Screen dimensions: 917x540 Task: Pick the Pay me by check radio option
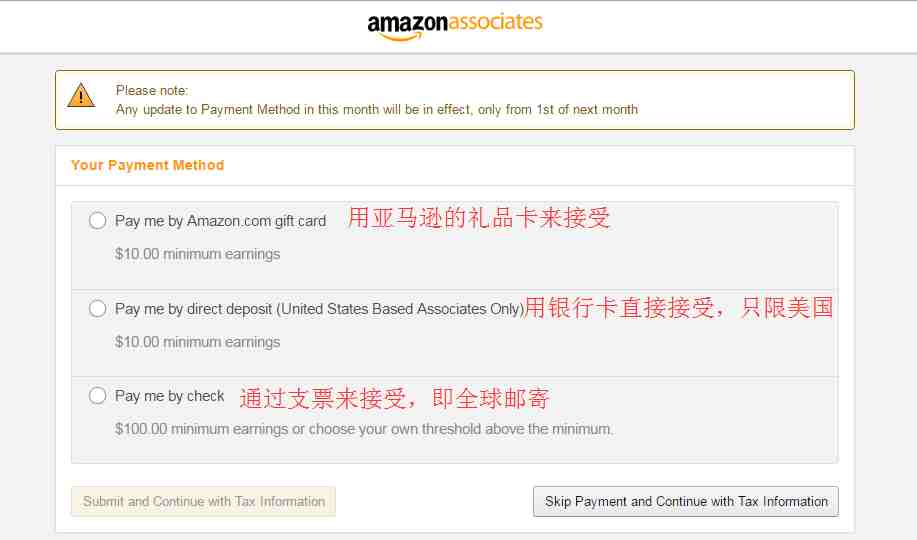point(98,395)
